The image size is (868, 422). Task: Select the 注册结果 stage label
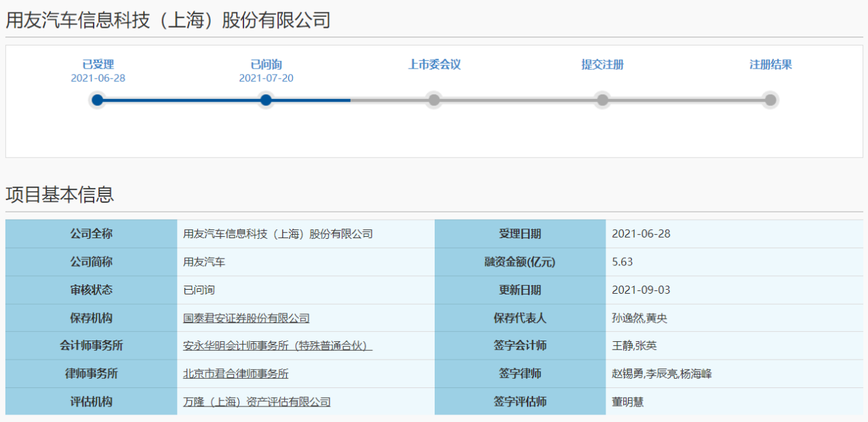(x=770, y=65)
